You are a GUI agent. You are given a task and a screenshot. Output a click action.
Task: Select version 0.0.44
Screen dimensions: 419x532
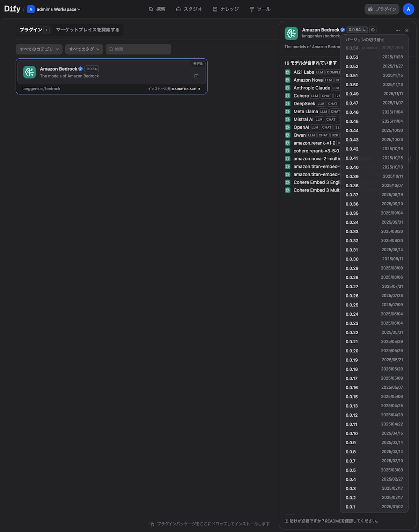(x=374, y=130)
